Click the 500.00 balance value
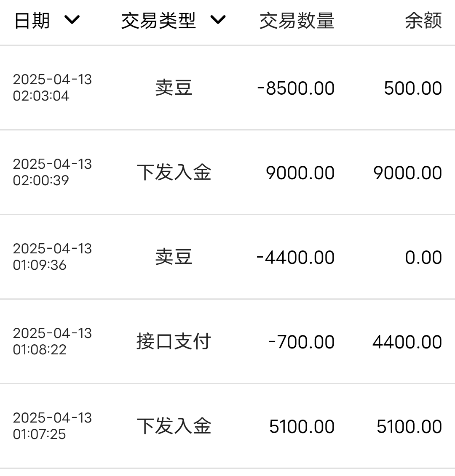The image size is (455, 476). 412,88
